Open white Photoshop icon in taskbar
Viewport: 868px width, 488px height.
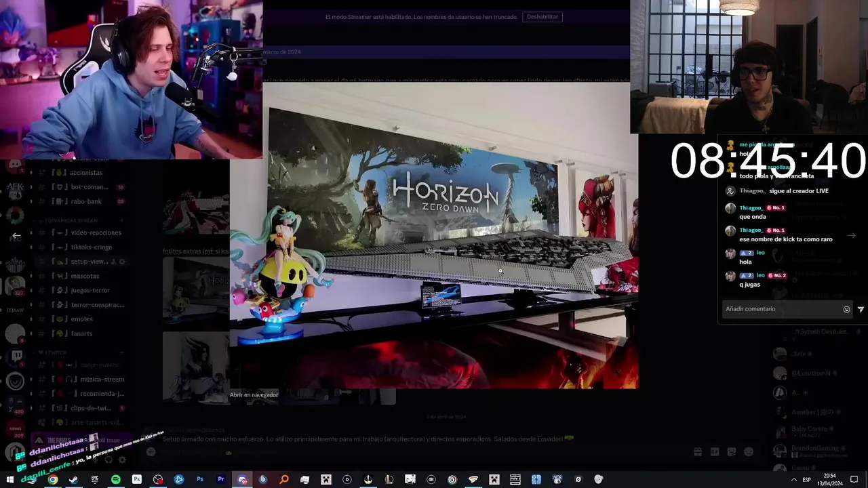tap(137, 480)
